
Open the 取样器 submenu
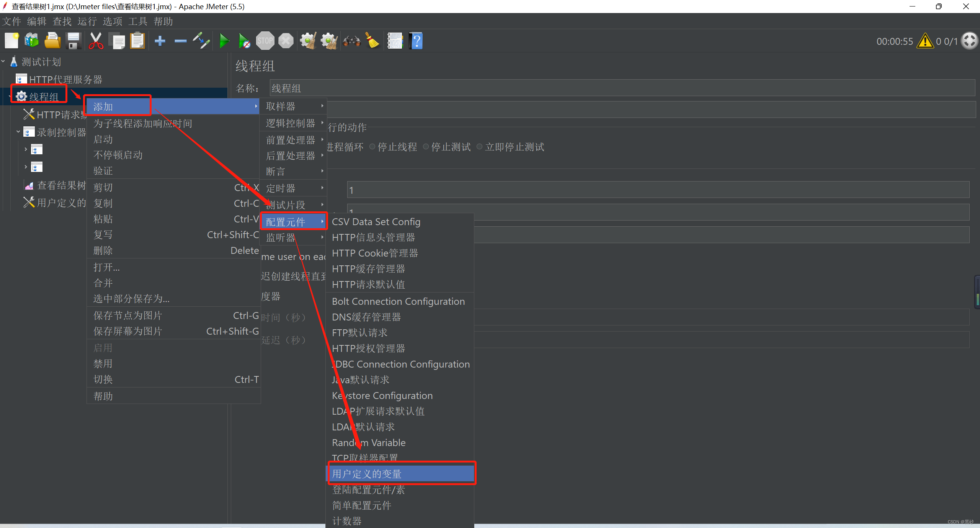pos(293,106)
